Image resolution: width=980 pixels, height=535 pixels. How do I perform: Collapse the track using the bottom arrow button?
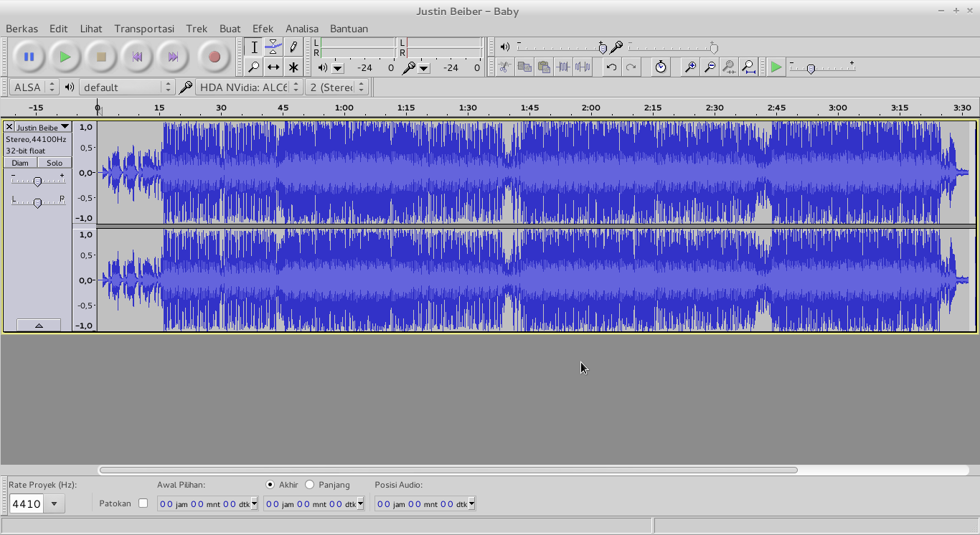tap(39, 325)
